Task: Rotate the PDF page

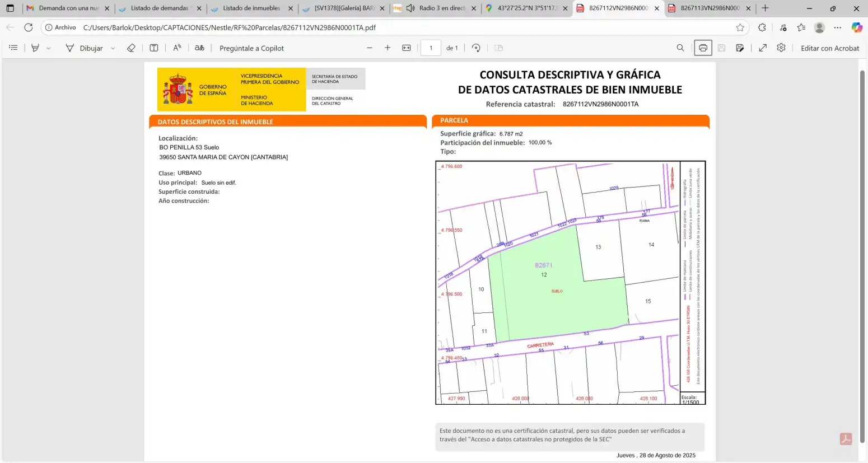Action: (476, 48)
